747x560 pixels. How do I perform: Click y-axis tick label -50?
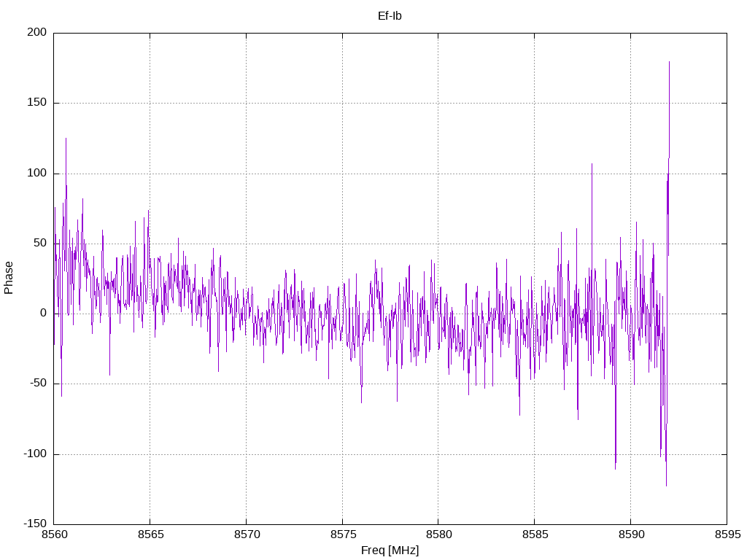pos(38,383)
